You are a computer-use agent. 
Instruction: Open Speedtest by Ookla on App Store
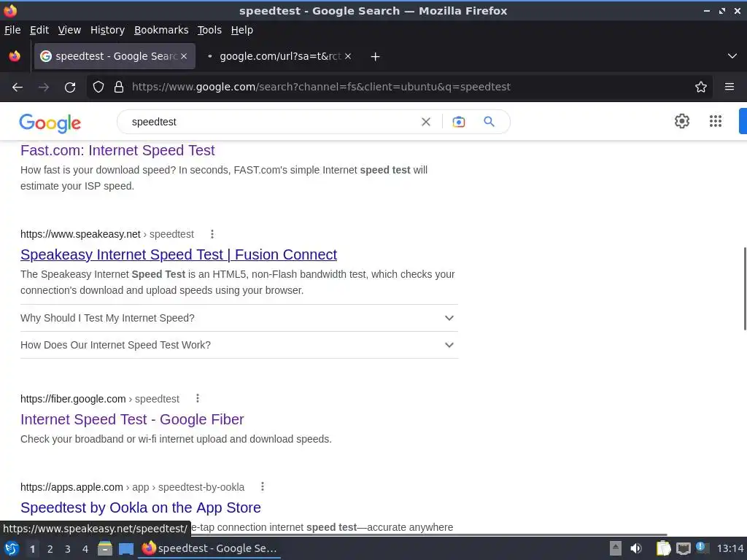(x=141, y=507)
